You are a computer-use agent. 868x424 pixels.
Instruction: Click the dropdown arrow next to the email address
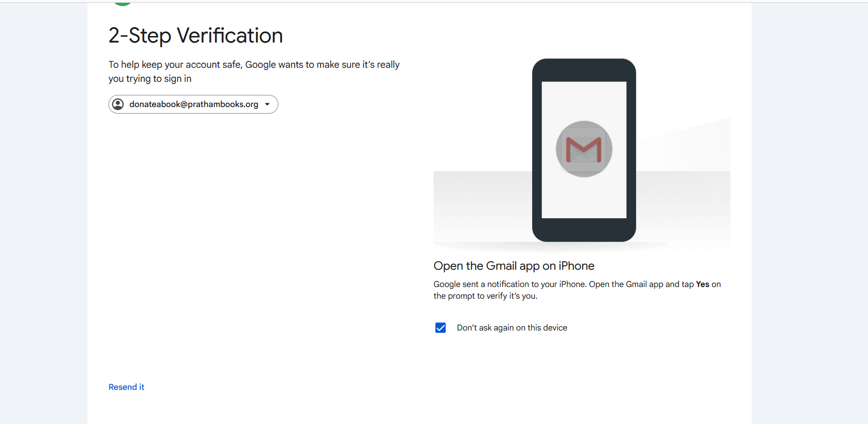click(x=268, y=104)
